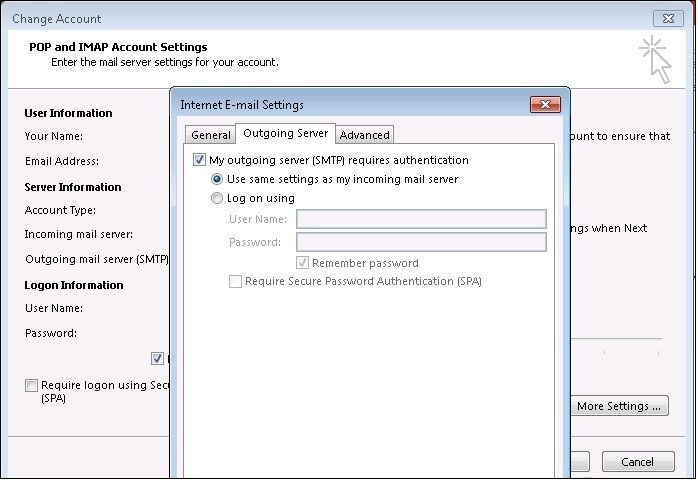
Task: Toggle Remember password in the Outgoing Server tab
Action: click(303, 263)
